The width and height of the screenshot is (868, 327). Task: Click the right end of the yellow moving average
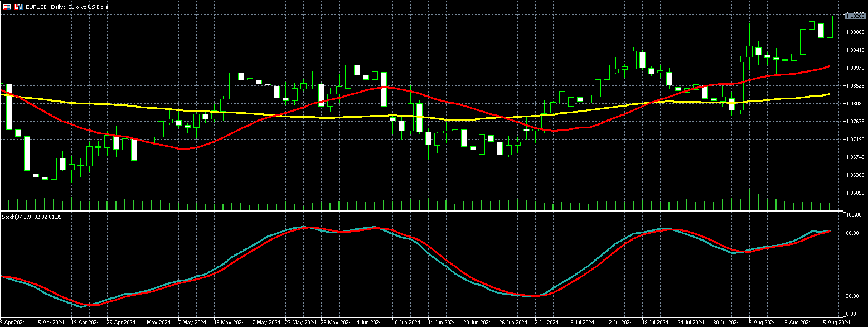coord(830,94)
